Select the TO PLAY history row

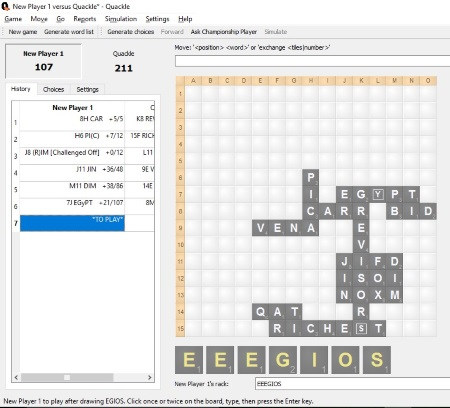pyautogui.click(x=72, y=223)
